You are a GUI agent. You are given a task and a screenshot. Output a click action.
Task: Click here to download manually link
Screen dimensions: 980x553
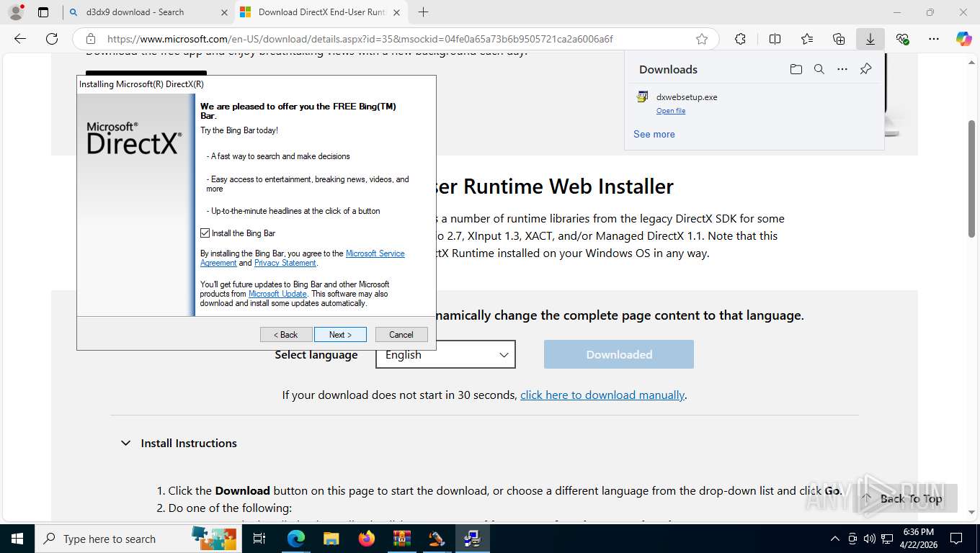pyautogui.click(x=602, y=395)
